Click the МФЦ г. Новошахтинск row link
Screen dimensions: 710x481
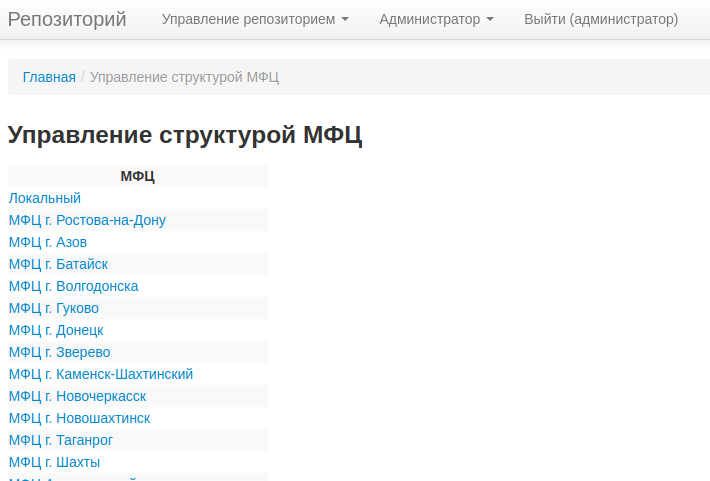tap(79, 418)
